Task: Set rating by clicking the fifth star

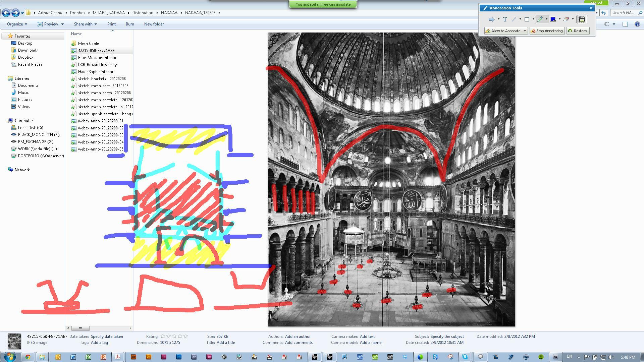Action: [186, 336]
